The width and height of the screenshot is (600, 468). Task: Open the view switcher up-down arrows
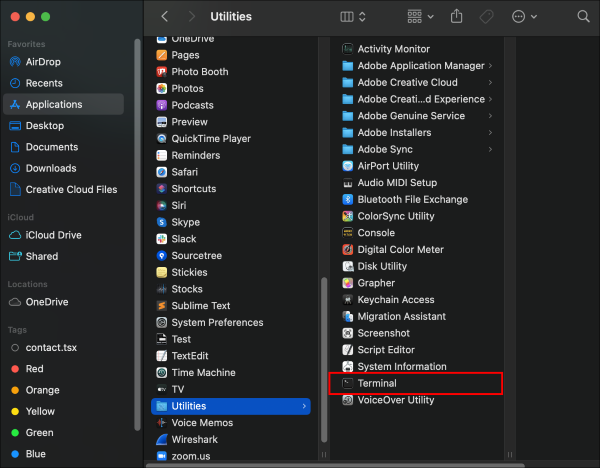click(x=362, y=16)
